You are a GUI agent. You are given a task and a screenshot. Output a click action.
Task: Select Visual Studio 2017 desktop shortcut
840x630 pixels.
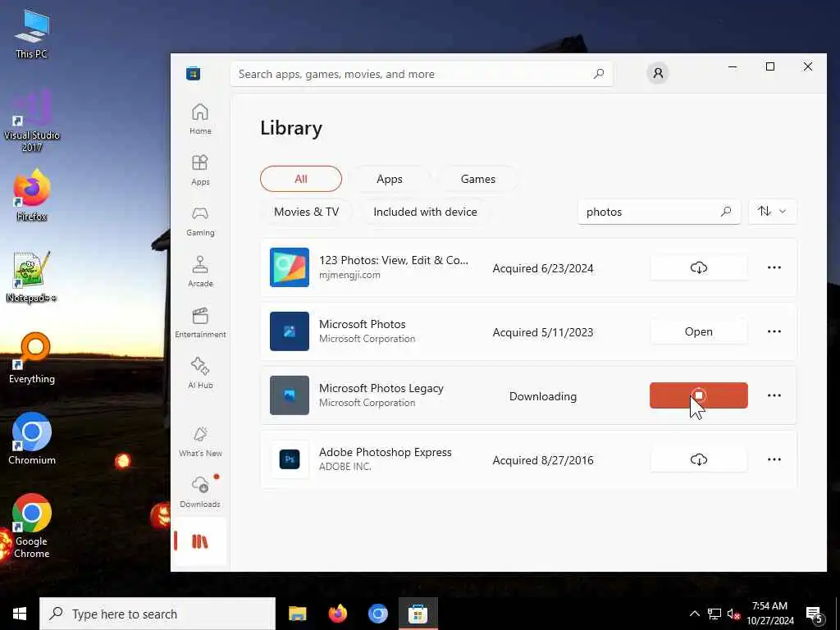pos(32,121)
